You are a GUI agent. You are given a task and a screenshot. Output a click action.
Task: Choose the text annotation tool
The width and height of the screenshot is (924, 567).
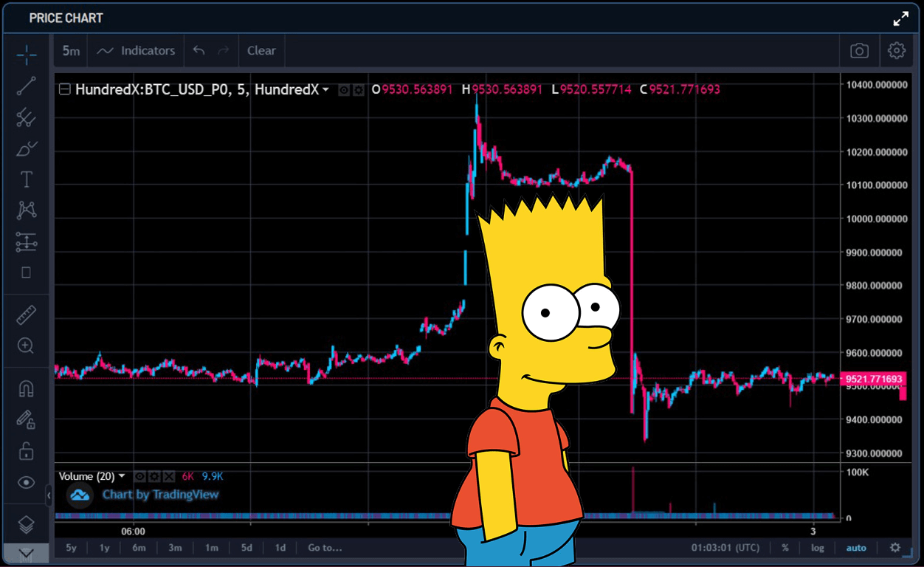[27, 179]
